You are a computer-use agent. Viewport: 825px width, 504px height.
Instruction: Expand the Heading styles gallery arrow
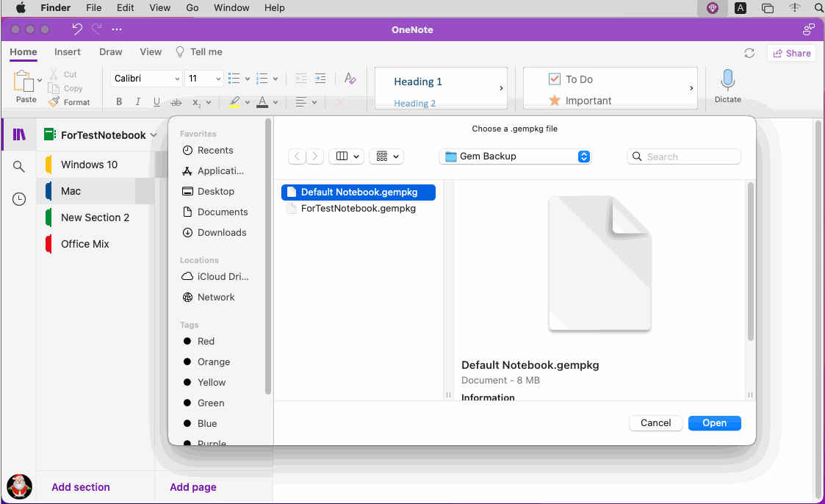(501, 88)
